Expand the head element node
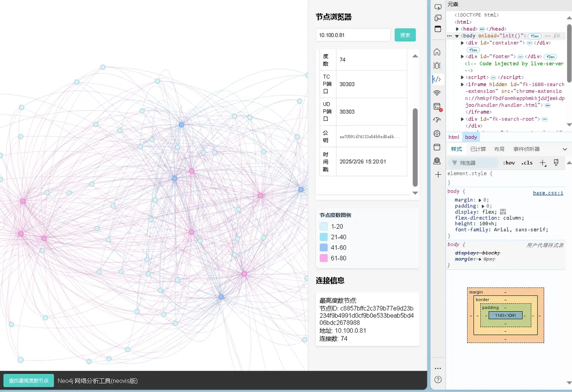The width and height of the screenshot is (572, 392). [457, 29]
